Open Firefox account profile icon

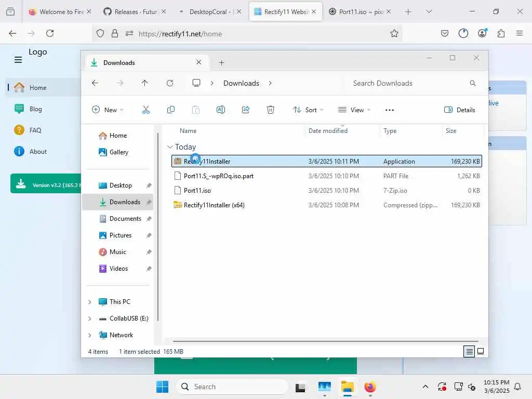pos(482,33)
